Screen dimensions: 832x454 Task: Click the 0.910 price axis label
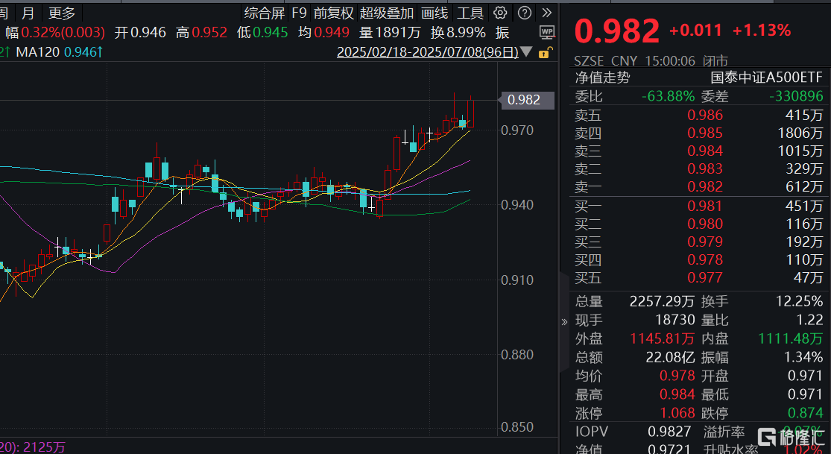tap(517, 280)
